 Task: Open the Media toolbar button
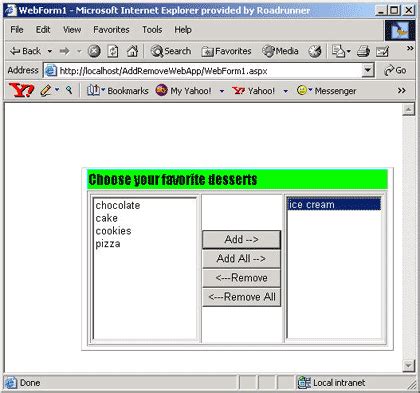click(x=280, y=51)
